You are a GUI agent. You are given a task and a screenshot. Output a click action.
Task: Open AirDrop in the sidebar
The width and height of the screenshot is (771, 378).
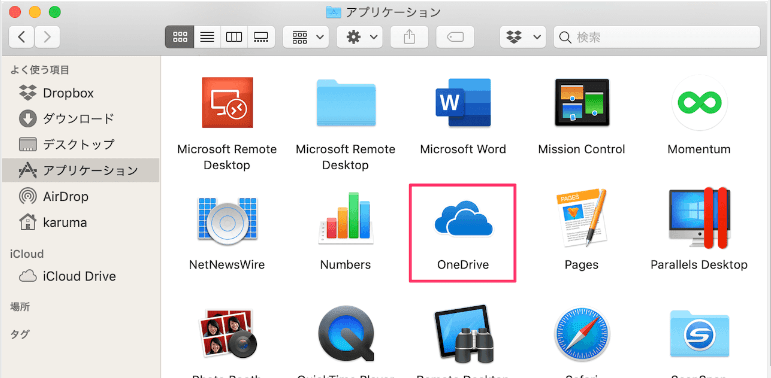point(80,197)
